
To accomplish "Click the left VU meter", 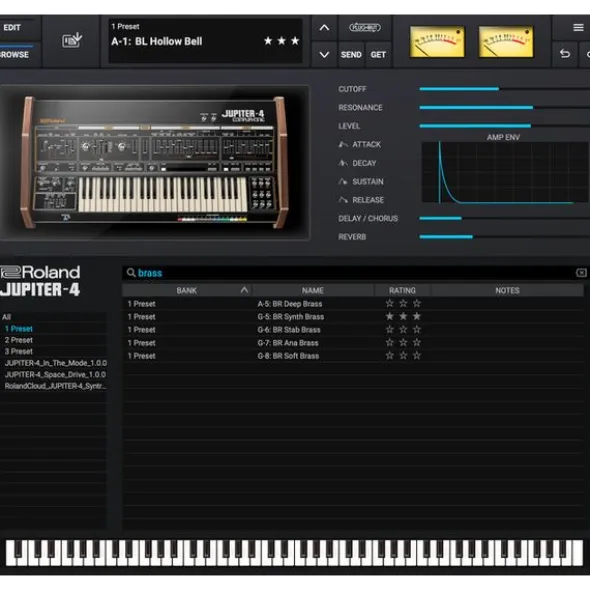I will point(437,42).
